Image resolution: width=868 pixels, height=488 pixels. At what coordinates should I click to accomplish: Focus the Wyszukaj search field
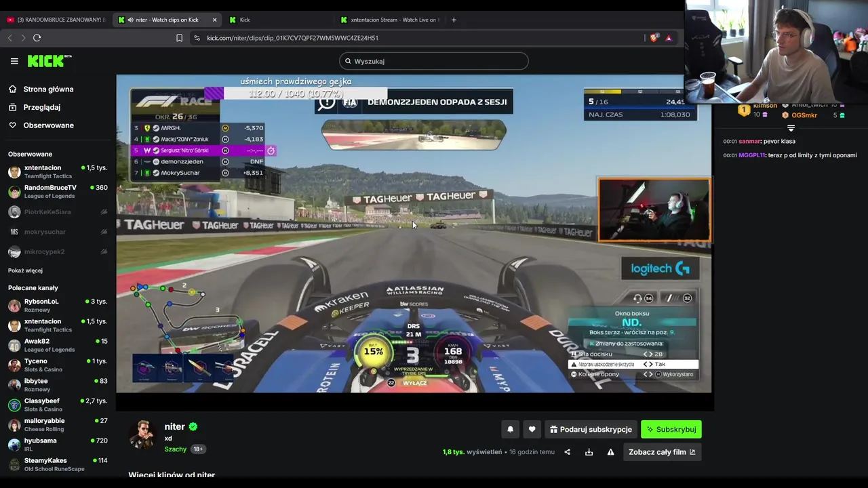[434, 61]
